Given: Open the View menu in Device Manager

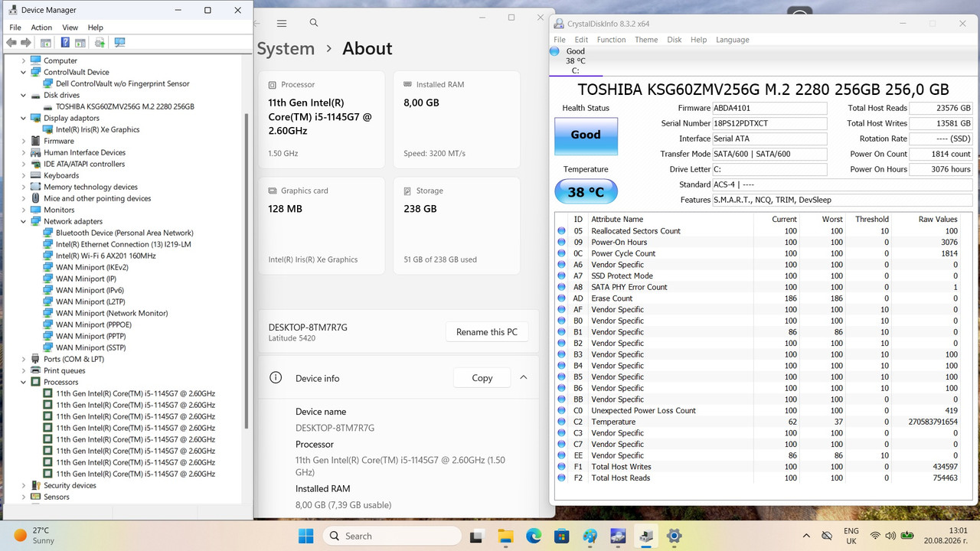Looking at the screenshot, I should (70, 28).
